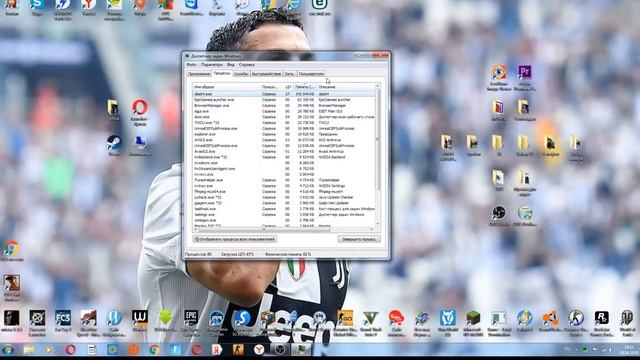Open the Параметры menu in Task Manager
Screen dimensions: 640x360
pos(212,65)
